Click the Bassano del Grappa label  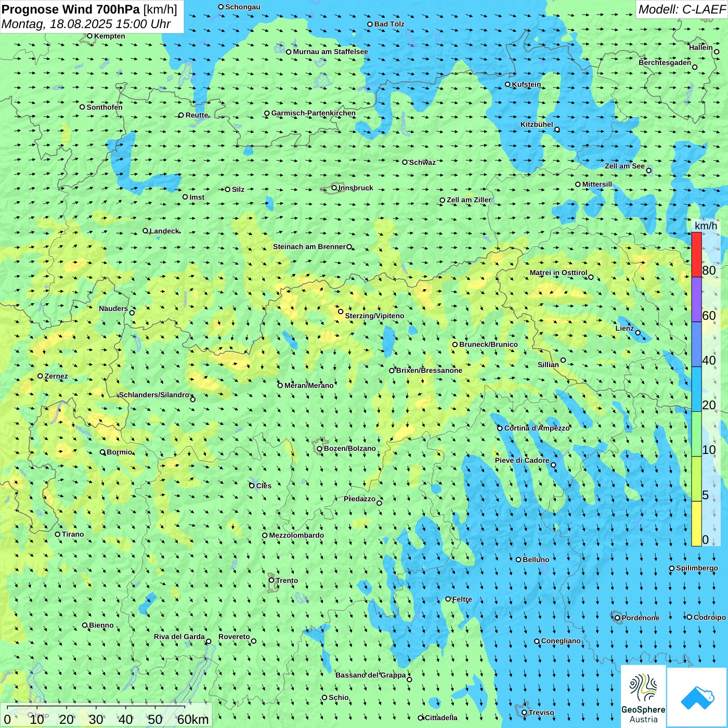[371, 675]
